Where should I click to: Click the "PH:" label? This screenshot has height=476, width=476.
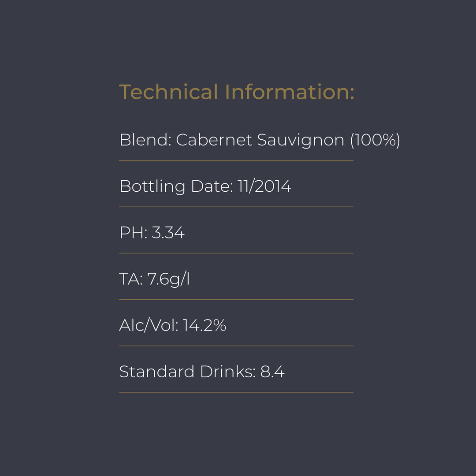[133, 233]
